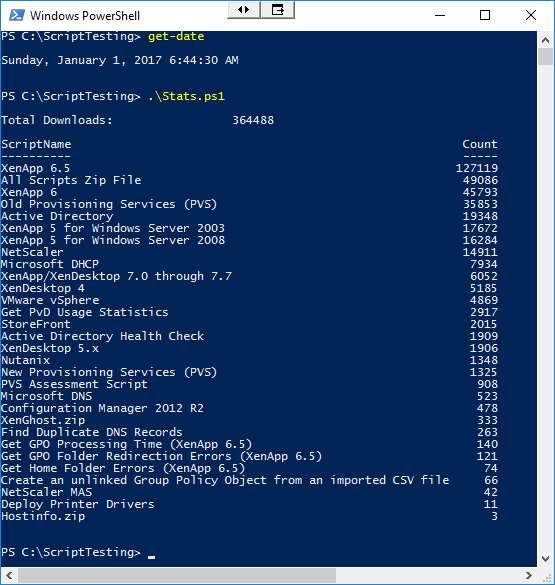Click the Total Downloads value 364488
This screenshot has height=585, width=555.
coord(253,120)
